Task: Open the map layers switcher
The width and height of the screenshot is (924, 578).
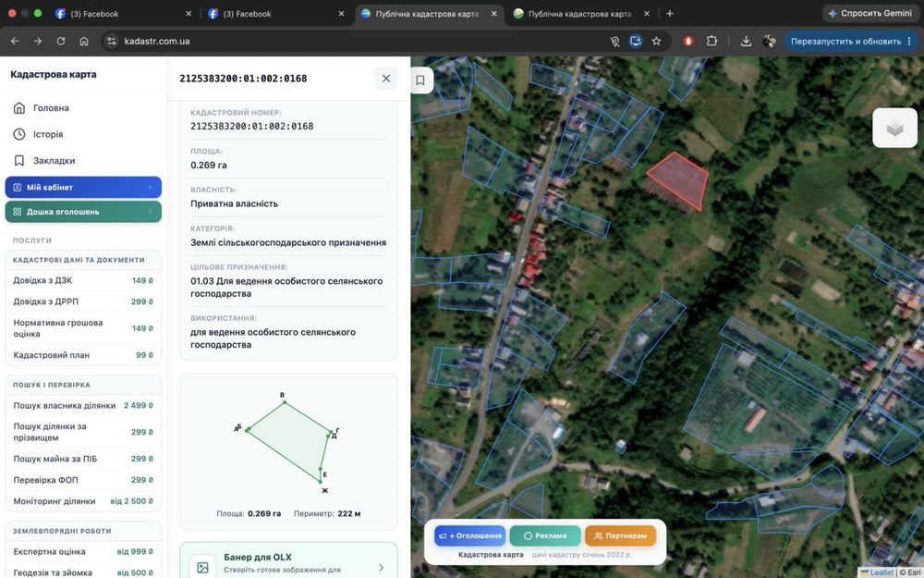Action: (894, 128)
